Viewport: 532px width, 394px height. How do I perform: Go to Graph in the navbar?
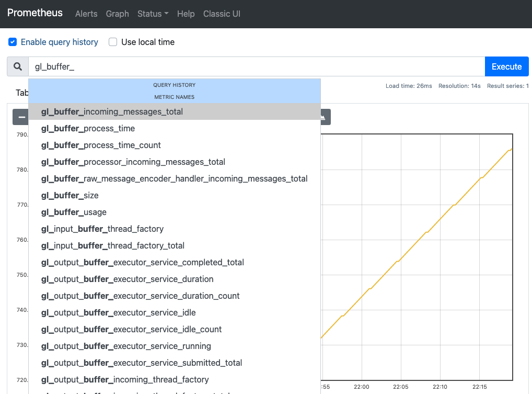[x=117, y=14]
